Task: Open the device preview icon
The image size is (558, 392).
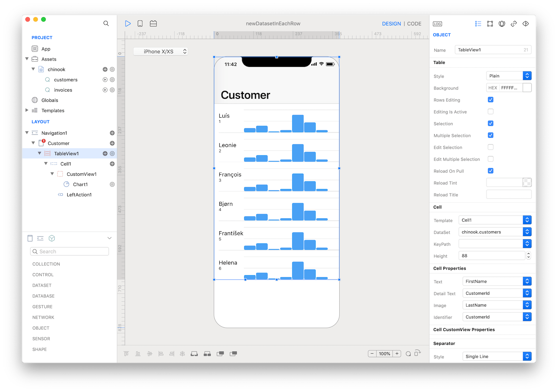Action: (x=140, y=23)
